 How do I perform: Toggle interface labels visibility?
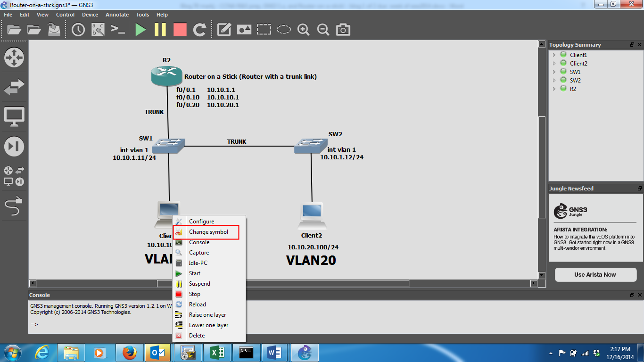(97, 29)
